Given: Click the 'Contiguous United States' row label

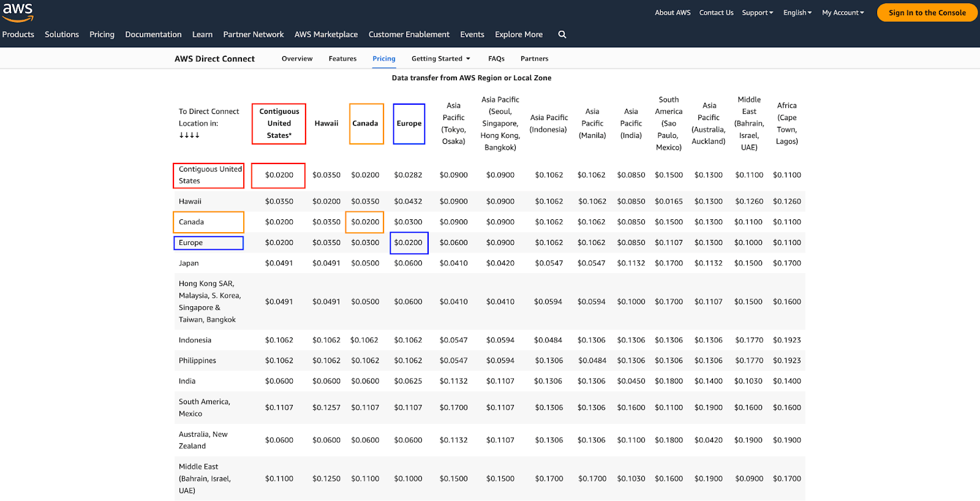Looking at the screenshot, I should [209, 175].
